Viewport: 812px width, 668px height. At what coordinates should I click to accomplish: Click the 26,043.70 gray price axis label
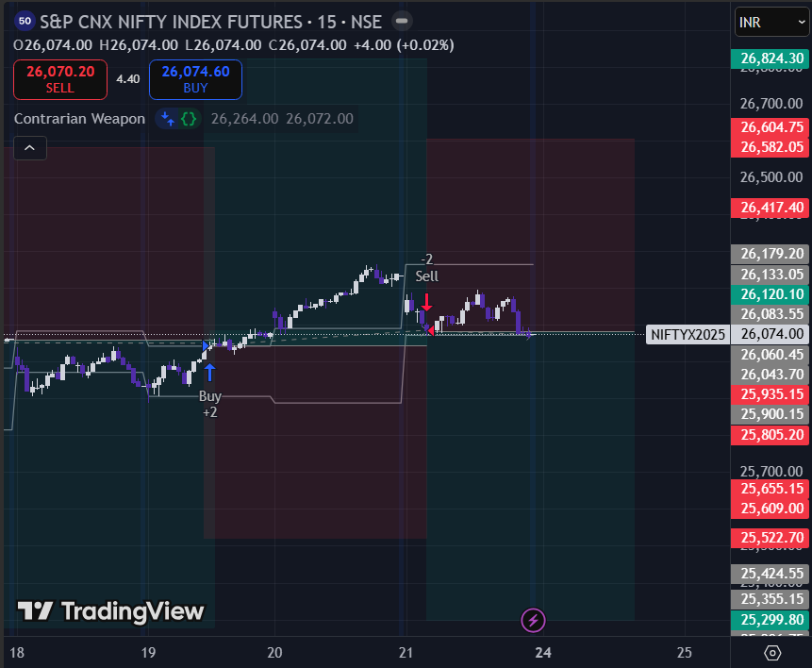[x=771, y=375]
